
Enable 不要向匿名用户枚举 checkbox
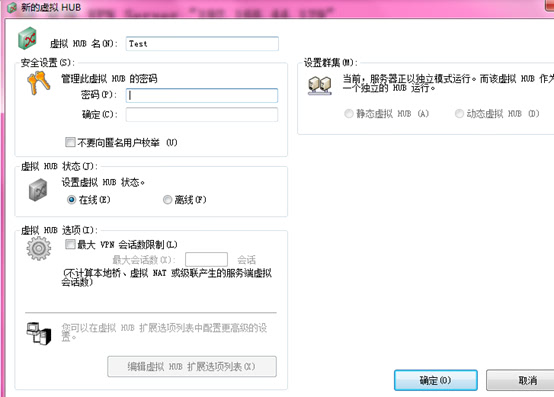70,142
